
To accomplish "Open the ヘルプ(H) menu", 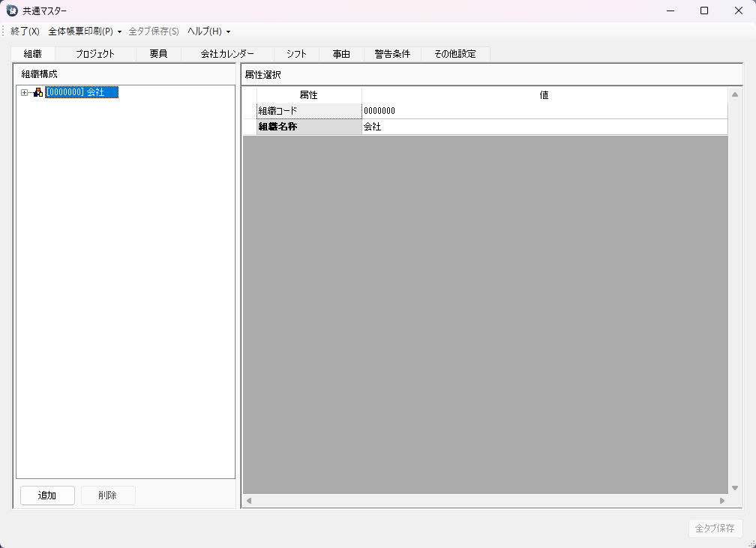I will (x=205, y=31).
